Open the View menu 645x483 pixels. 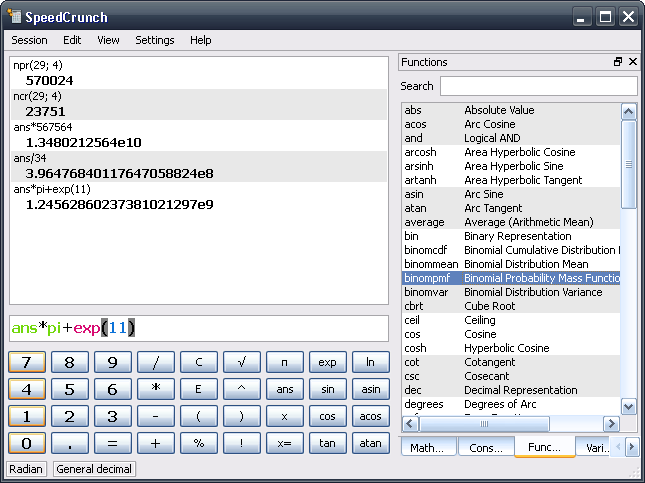click(108, 40)
